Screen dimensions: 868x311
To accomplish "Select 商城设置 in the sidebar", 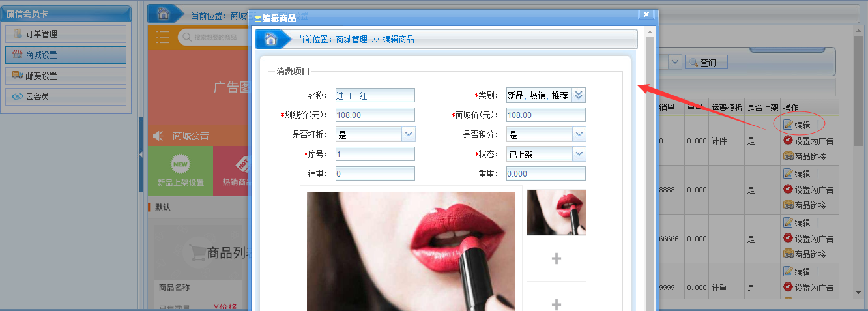I will coord(65,55).
